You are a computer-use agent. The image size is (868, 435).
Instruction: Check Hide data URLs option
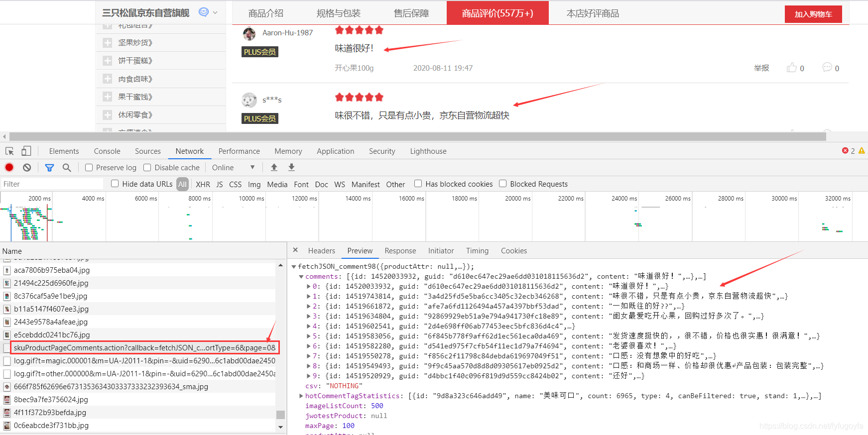click(x=115, y=184)
